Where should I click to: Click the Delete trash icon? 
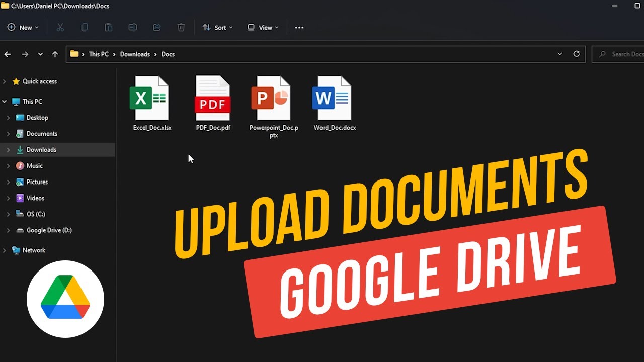181,28
